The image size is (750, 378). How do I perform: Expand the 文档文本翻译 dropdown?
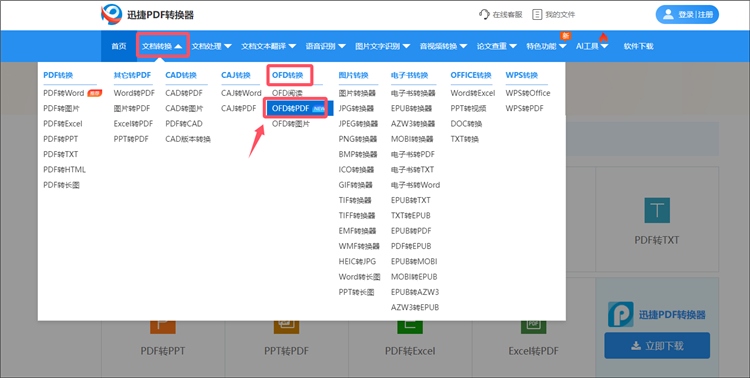click(268, 46)
